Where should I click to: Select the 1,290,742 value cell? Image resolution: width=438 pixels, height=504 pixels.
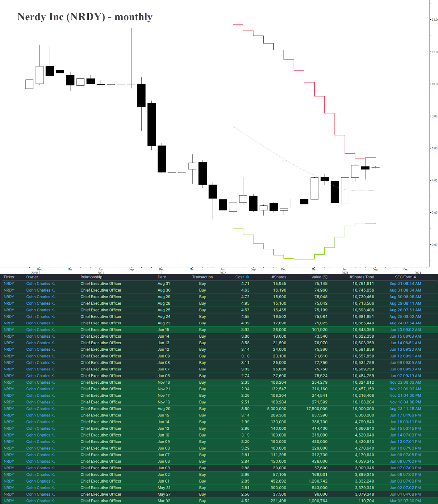[x=318, y=481]
